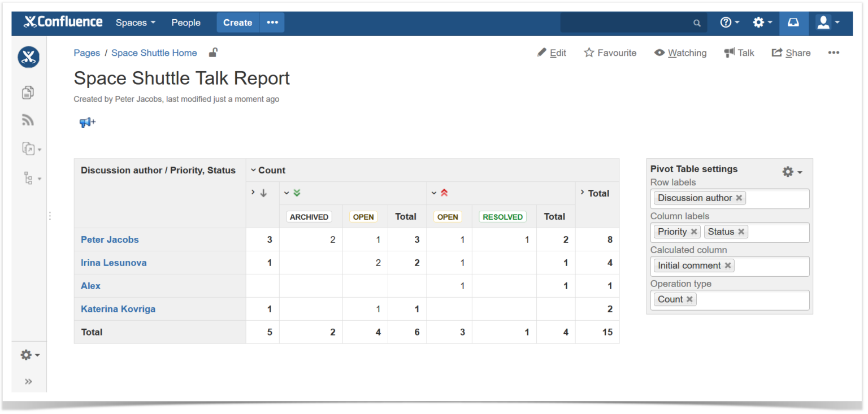The width and height of the screenshot is (868, 414).
Task: Collapse the Count column group chevron
Action: (254, 169)
